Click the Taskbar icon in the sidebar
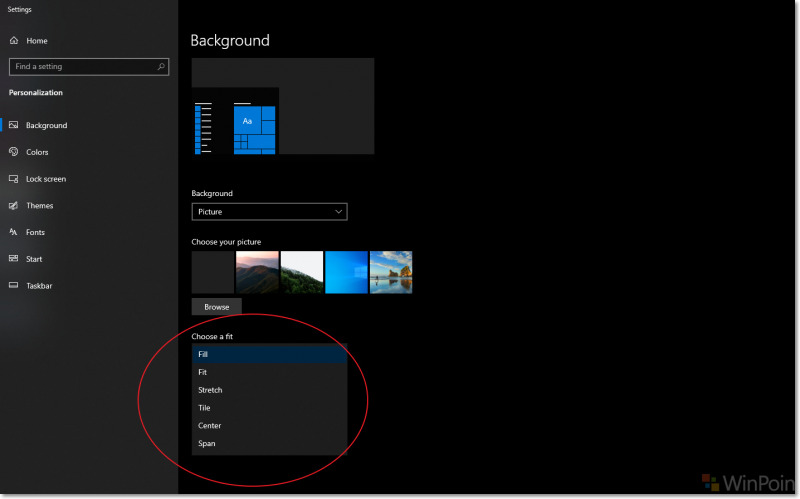 pos(14,285)
